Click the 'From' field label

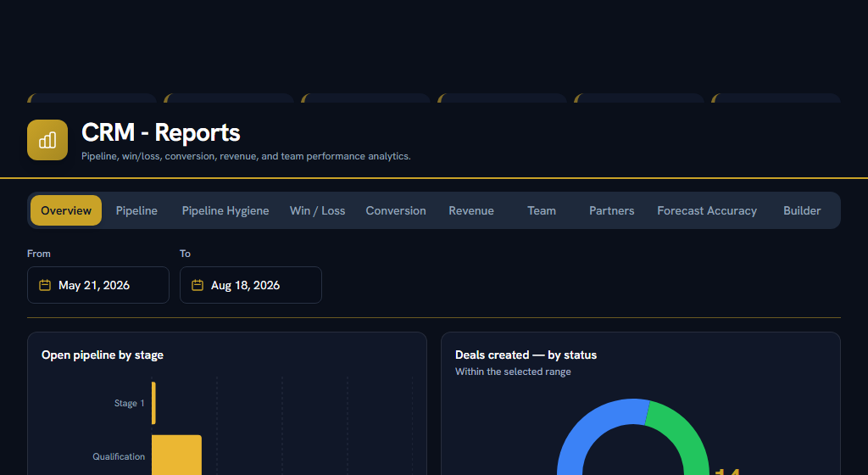[39, 254]
